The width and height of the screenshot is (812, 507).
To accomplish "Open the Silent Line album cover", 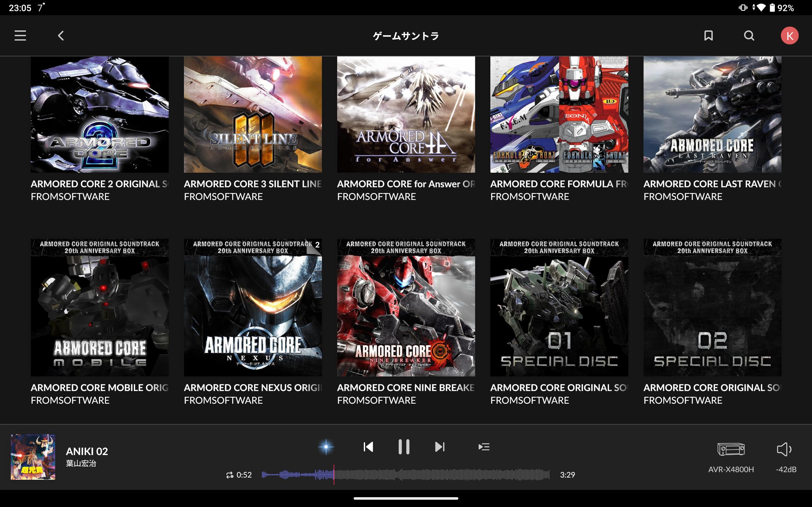I will point(253,114).
